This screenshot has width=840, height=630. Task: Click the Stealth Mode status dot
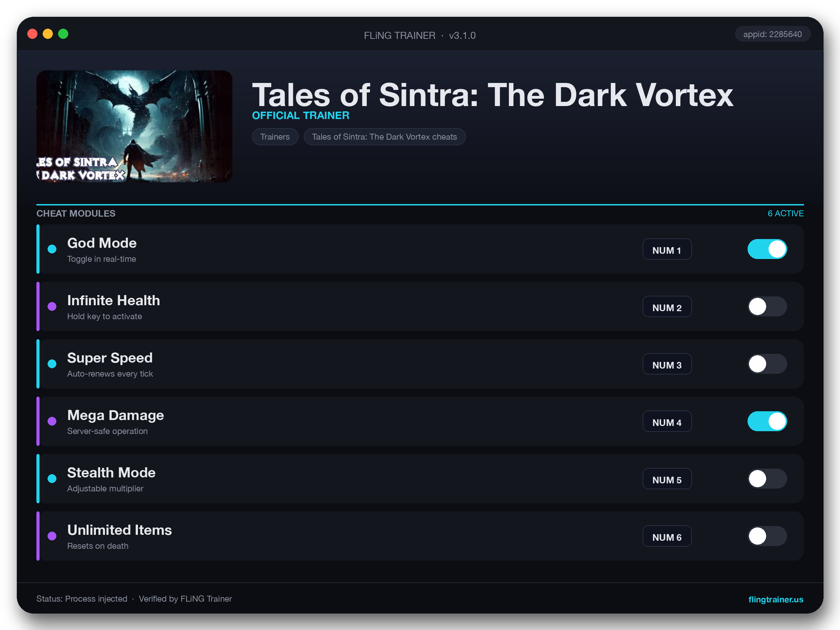coord(52,478)
